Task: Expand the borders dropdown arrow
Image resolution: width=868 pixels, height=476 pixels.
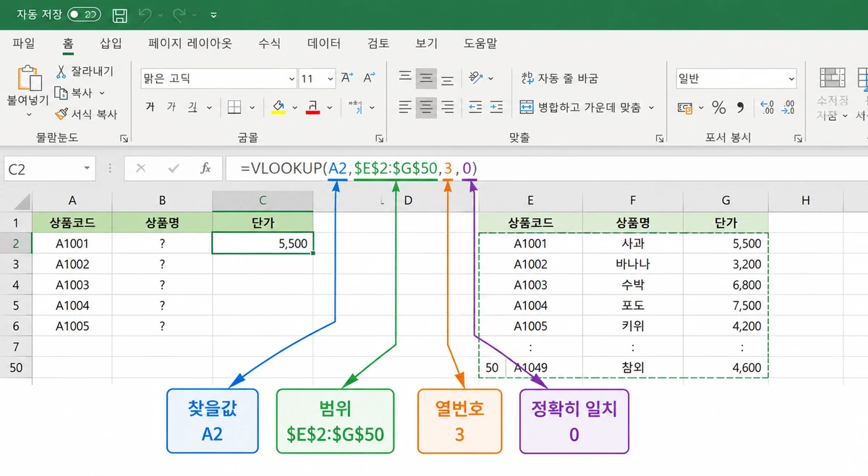Action: point(252,107)
